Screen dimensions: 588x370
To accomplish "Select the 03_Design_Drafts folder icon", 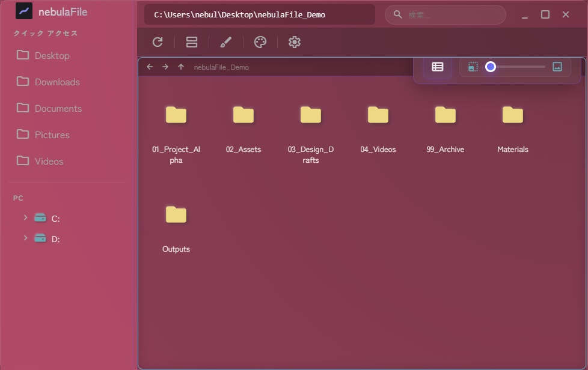I will 310,115.
